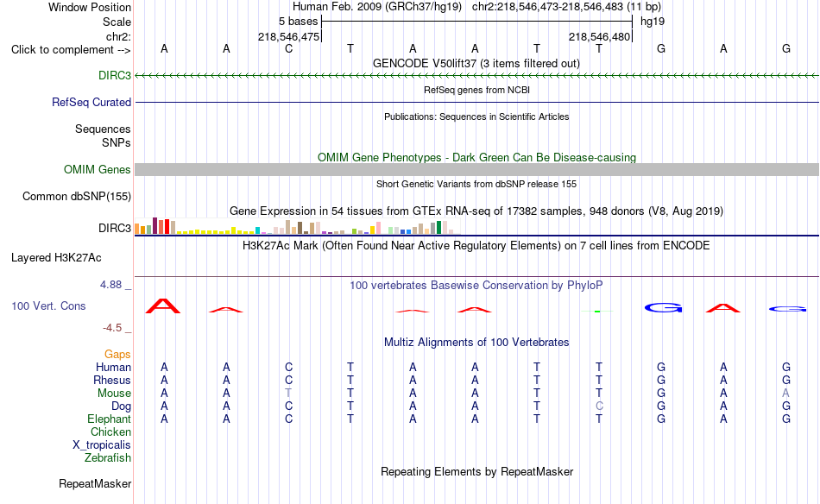Select the 'Scale' label in the ruler
The height and width of the screenshot is (504, 820).
point(117,22)
